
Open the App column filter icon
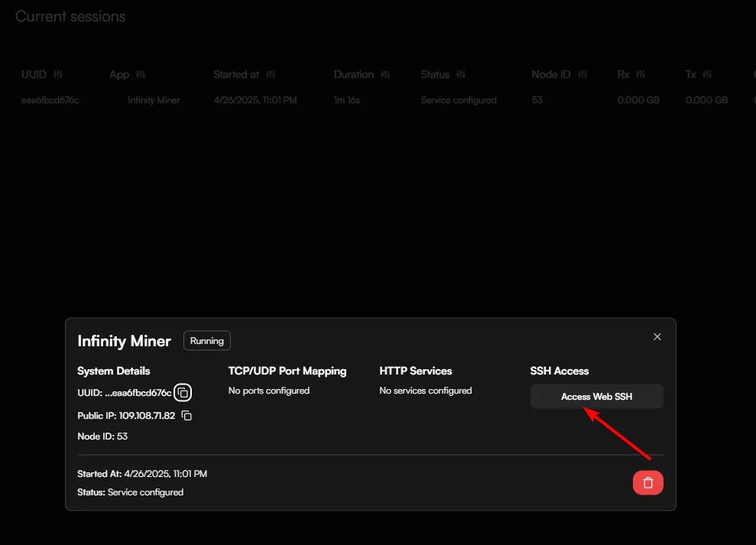pos(141,74)
